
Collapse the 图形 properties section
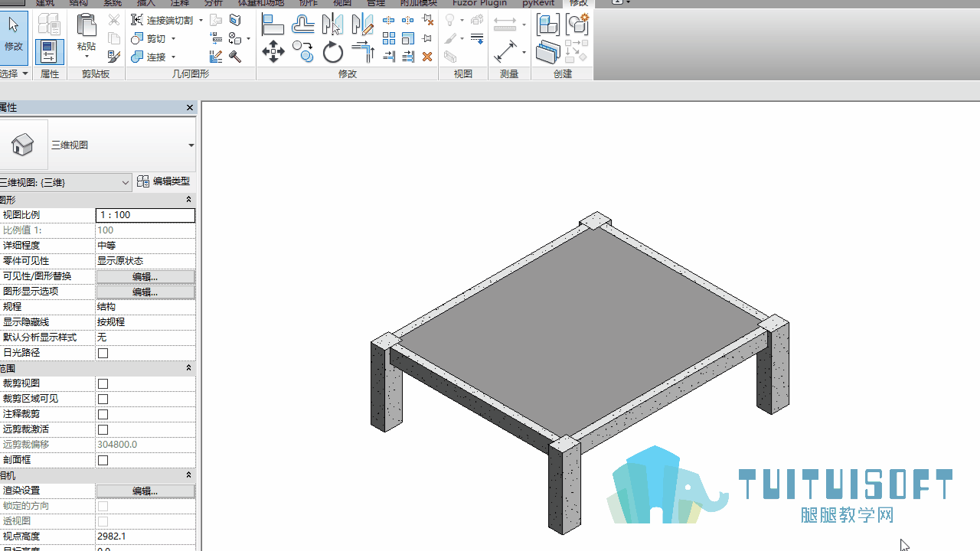tap(188, 200)
